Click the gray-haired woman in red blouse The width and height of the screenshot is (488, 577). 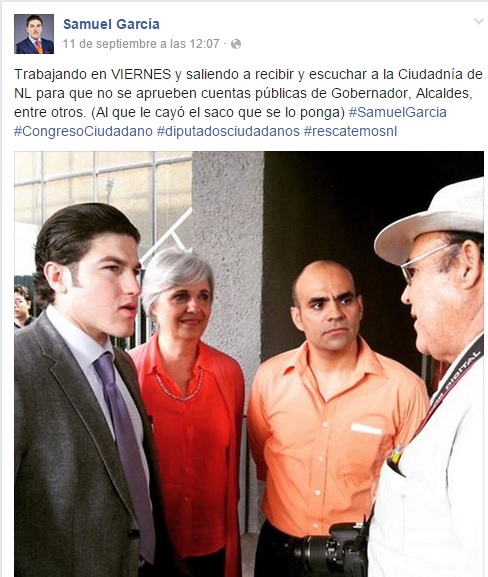(x=190, y=405)
